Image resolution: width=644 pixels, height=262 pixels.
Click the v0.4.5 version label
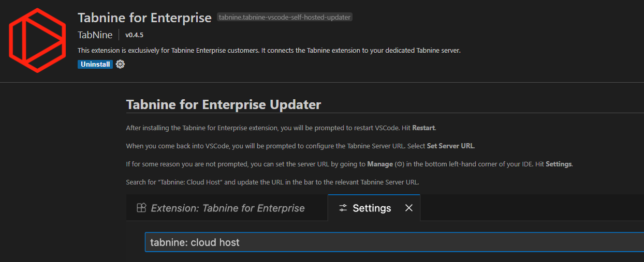(136, 35)
